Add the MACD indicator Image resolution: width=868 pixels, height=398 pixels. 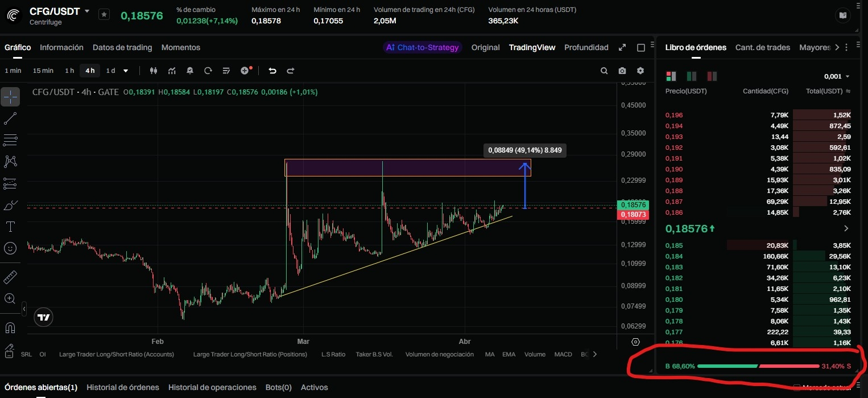[563, 354]
